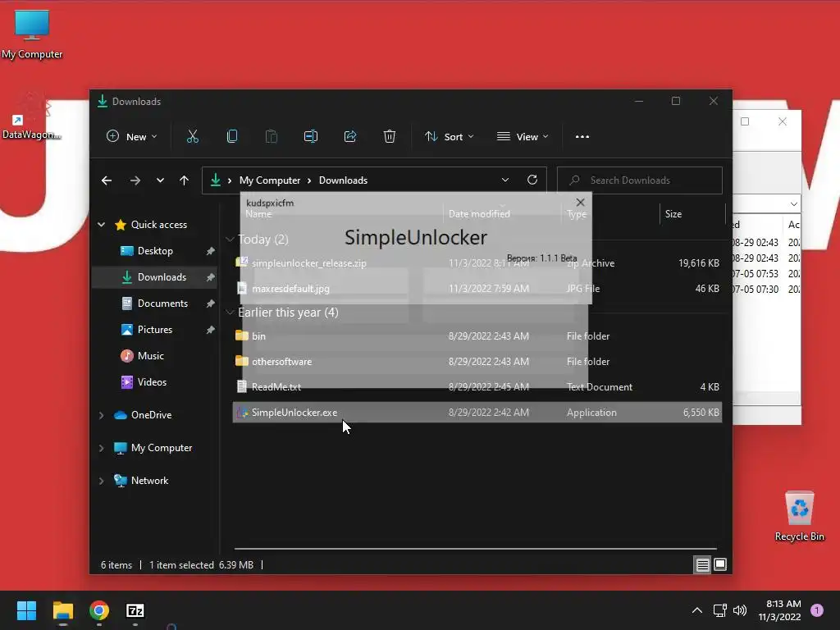Sort by the Size column header

click(x=692, y=214)
